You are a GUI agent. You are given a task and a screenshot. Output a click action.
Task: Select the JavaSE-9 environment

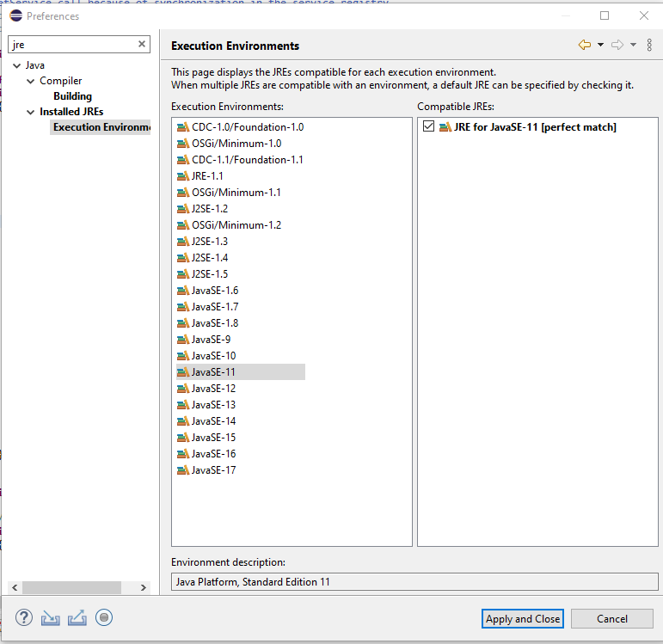pos(204,340)
